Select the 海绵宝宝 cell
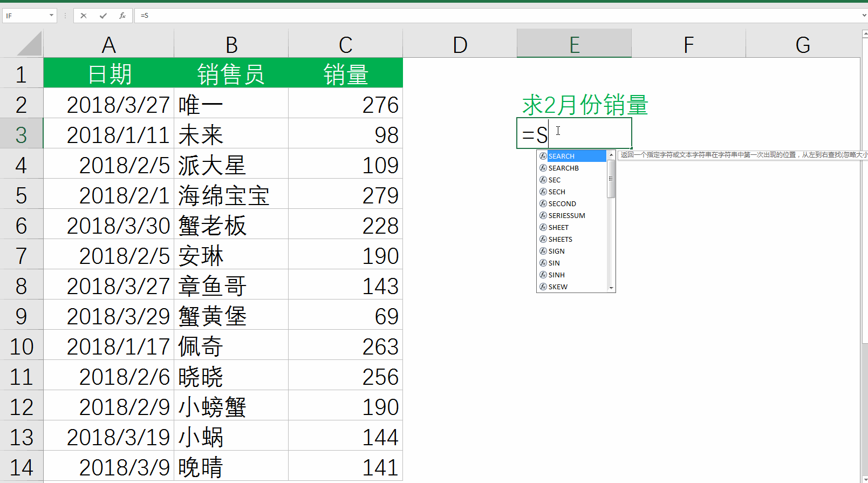Viewport: 868px width, 483px height. coord(231,194)
